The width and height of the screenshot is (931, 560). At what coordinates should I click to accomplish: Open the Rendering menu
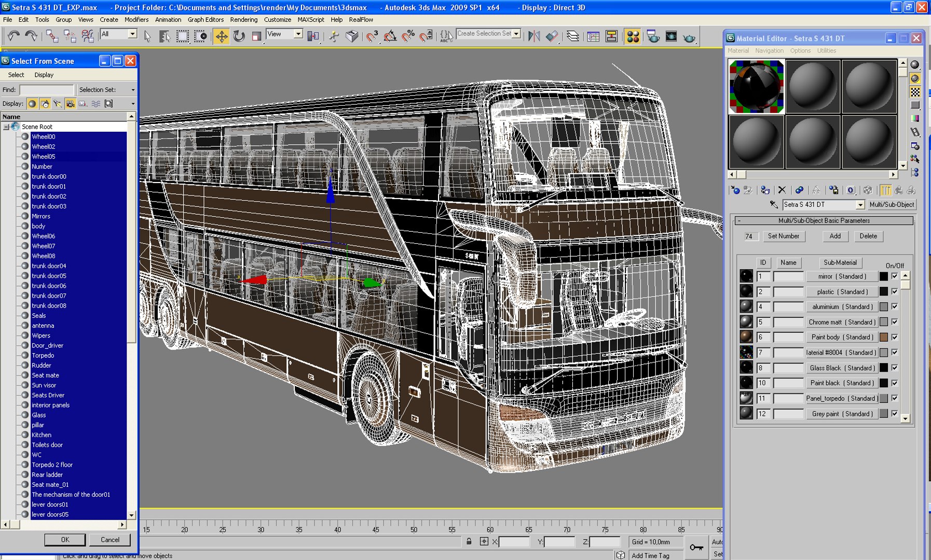point(244,20)
